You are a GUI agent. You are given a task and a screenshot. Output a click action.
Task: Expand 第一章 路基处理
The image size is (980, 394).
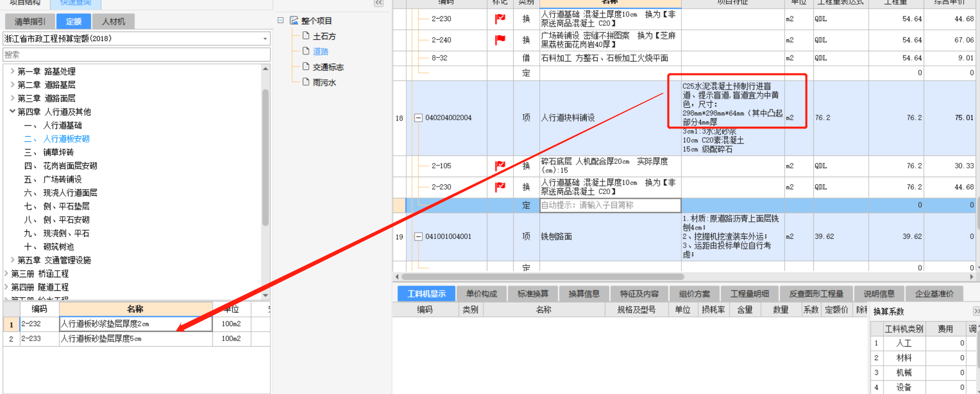12,71
